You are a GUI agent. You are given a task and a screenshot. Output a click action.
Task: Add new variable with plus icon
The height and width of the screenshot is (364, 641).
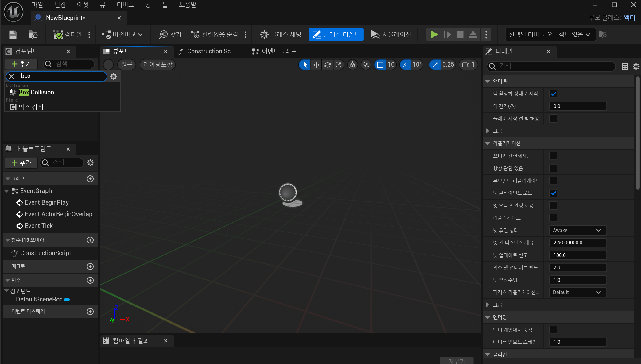point(90,280)
